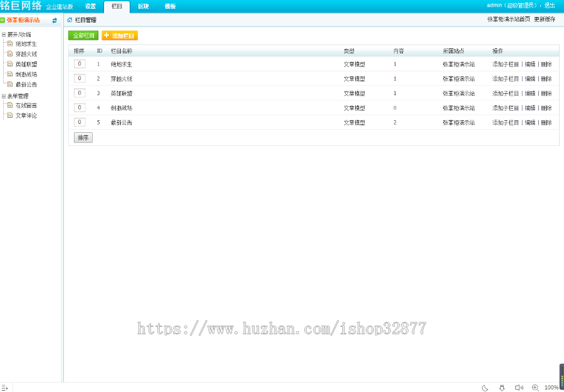The image size is (564, 392).
Task: Click content count 1 in 绝地求生 row
Action: pos(395,64)
